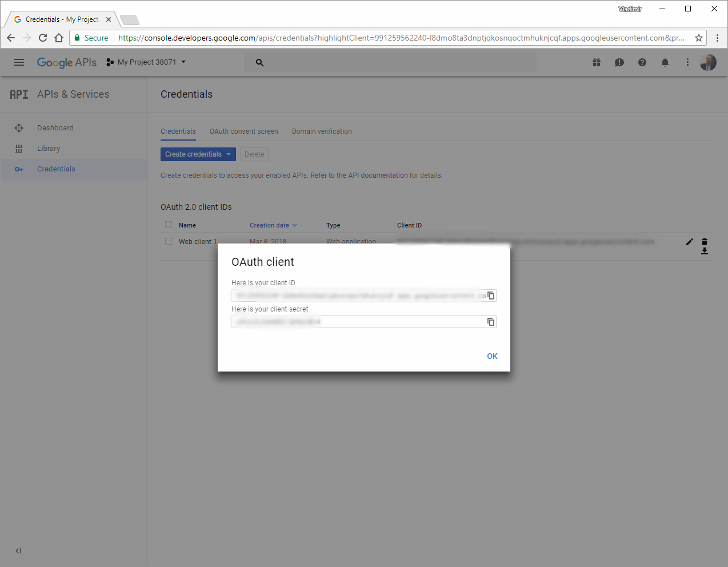This screenshot has height=567, width=728.
Task: Click the Name column header
Action: pyautogui.click(x=187, y=225)
